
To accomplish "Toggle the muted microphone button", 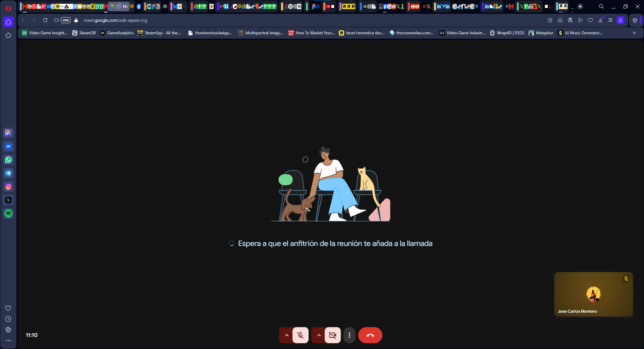I will 300,335.
